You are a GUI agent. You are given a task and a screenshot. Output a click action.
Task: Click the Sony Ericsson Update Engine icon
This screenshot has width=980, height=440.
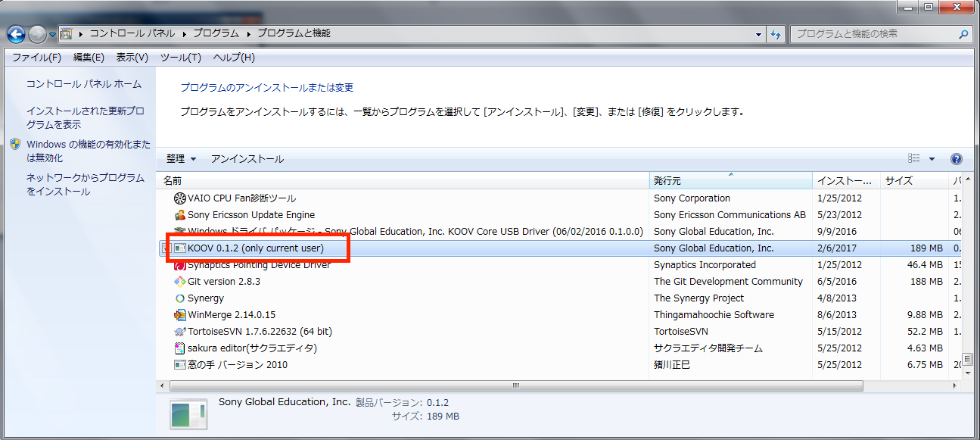click(180, 215)
